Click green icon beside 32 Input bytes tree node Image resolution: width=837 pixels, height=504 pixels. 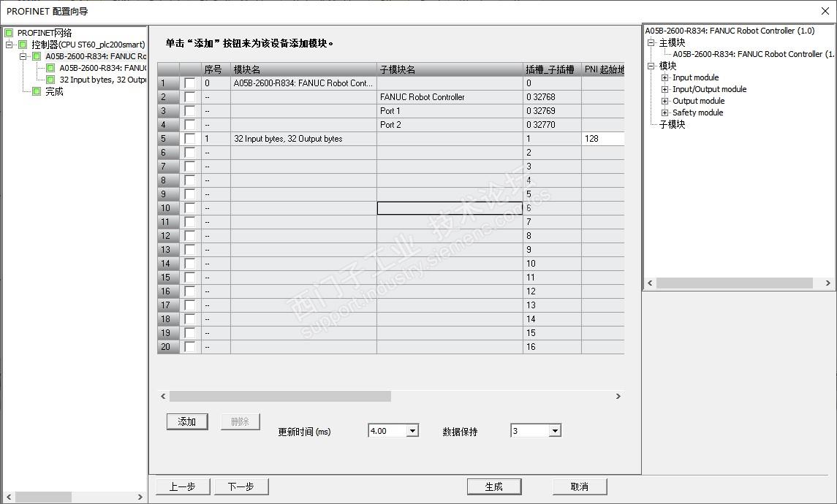point(50,80)
